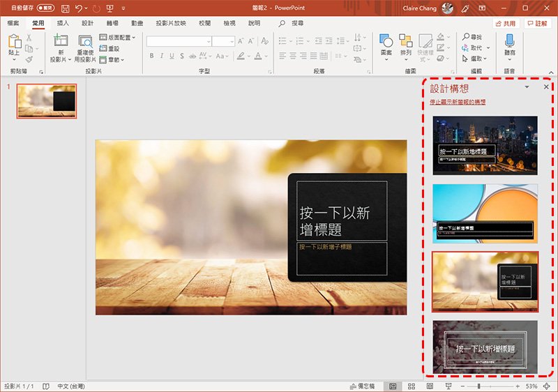558x392 pixels.
Task: Open the Design Ideas pane options arrow
Action: click(527, 88)
